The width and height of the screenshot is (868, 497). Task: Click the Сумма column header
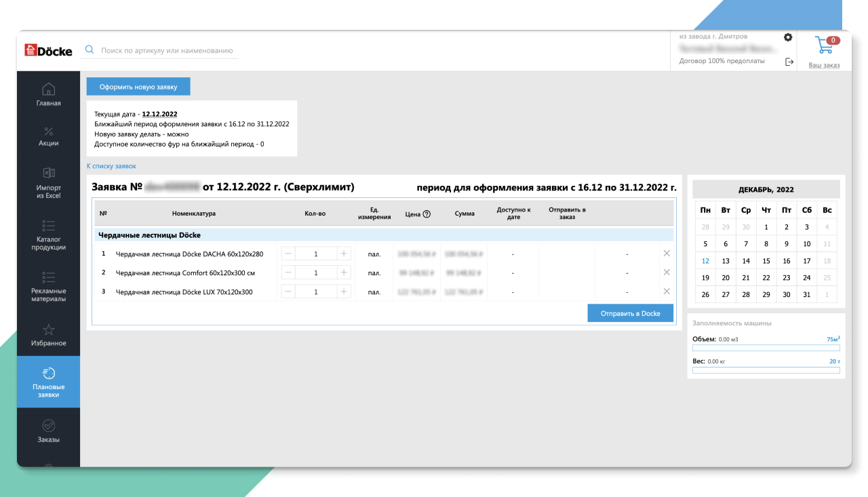(465, 214)
